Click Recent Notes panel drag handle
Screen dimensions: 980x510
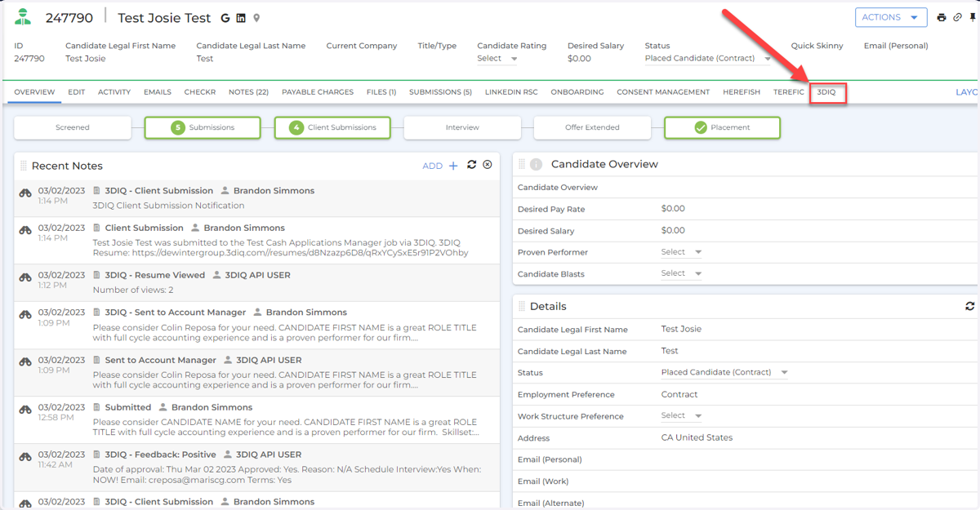click(24, 166)
